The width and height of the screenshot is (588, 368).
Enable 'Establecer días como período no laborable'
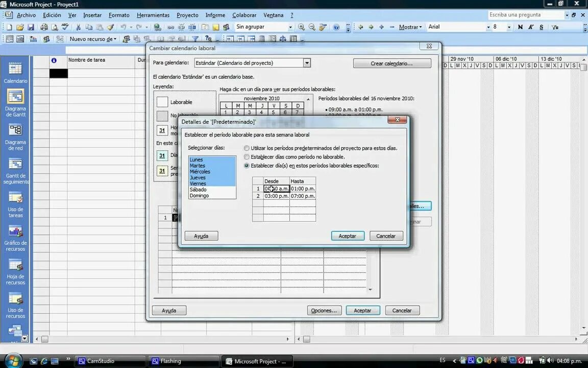(x=247, y=157)
